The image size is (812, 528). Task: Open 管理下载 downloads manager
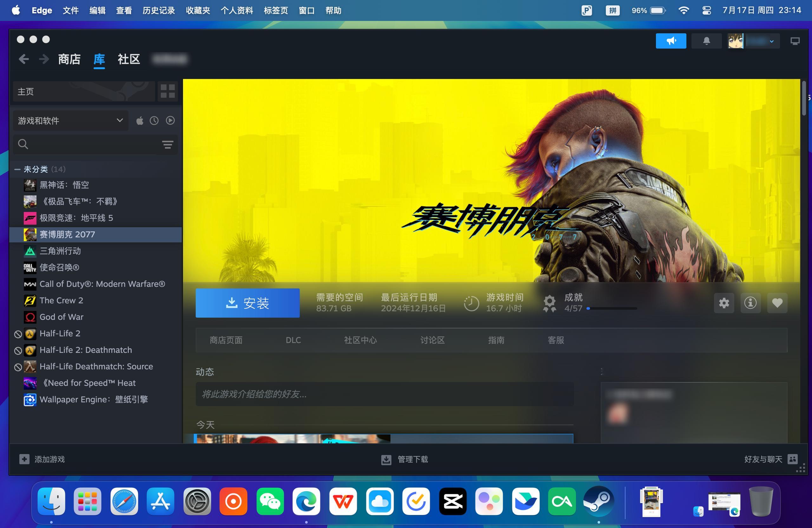404,459
